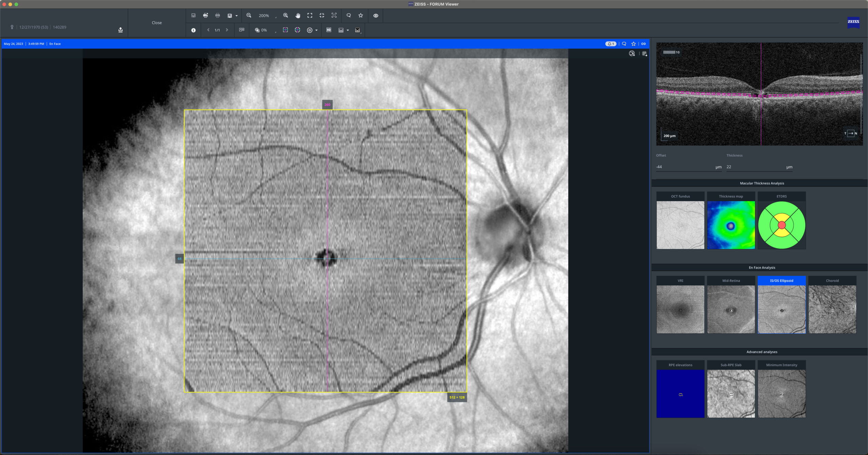
Task: Open the dark layer slab selector icon
Action: point(358,30)
